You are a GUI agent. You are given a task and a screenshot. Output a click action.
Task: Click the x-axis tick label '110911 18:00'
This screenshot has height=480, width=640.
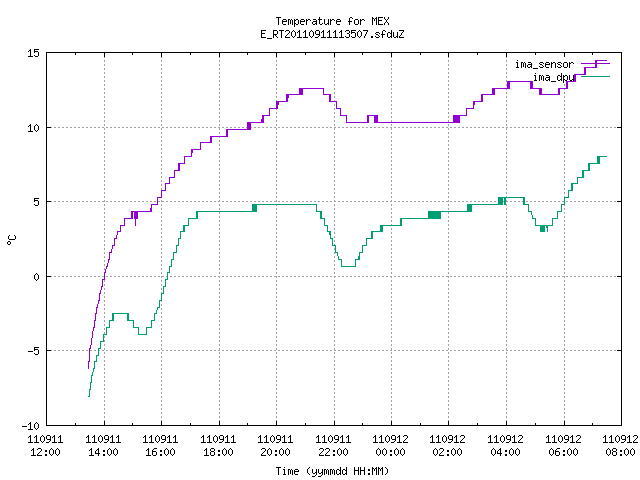click(218, 445)
